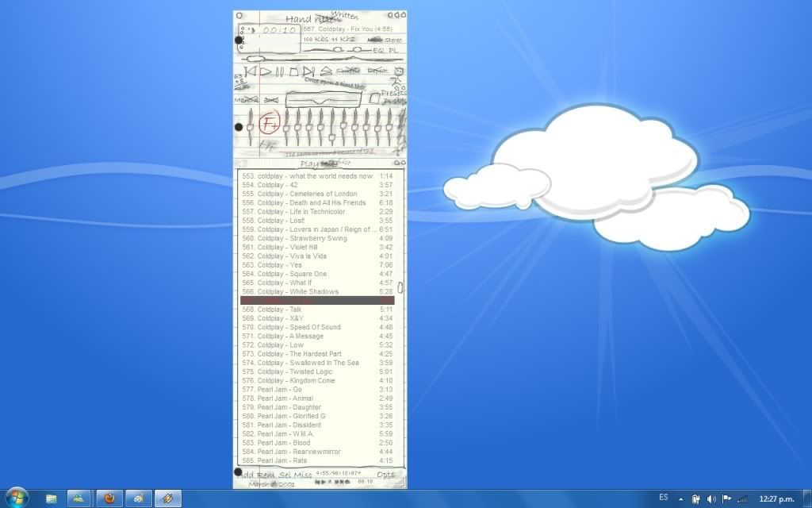Select track 573 The Hardest Part
The image size is (812, 508).
(317, 354)
